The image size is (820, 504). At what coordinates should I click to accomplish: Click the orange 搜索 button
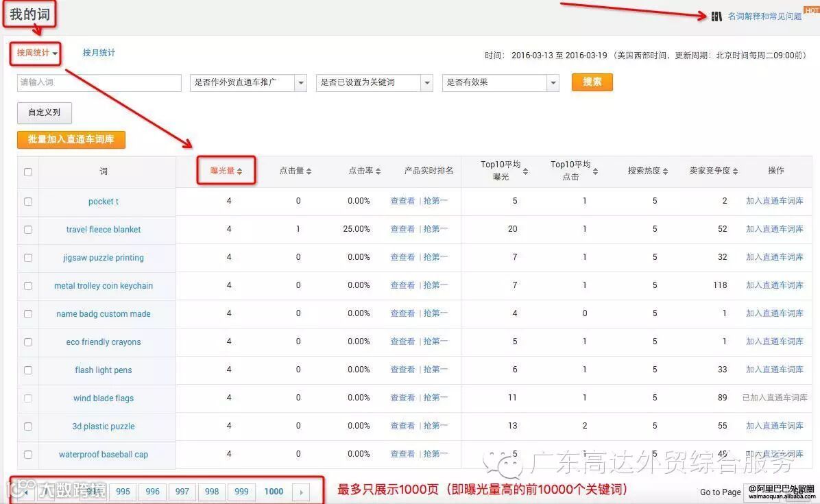click(x=591, y=82)
